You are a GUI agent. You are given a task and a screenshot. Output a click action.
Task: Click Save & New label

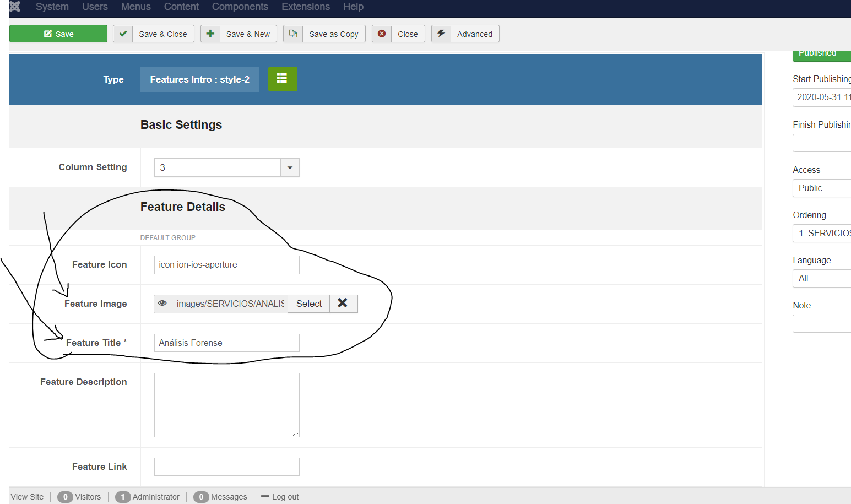point(248,34)
